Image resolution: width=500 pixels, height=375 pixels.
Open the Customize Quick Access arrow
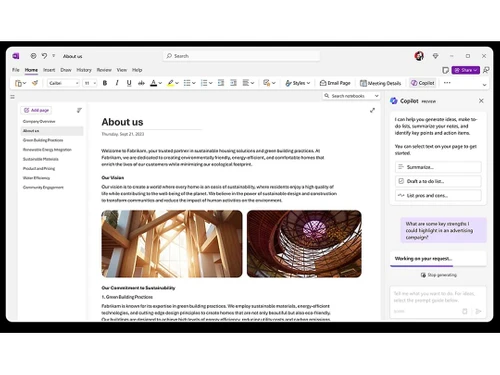54,56
